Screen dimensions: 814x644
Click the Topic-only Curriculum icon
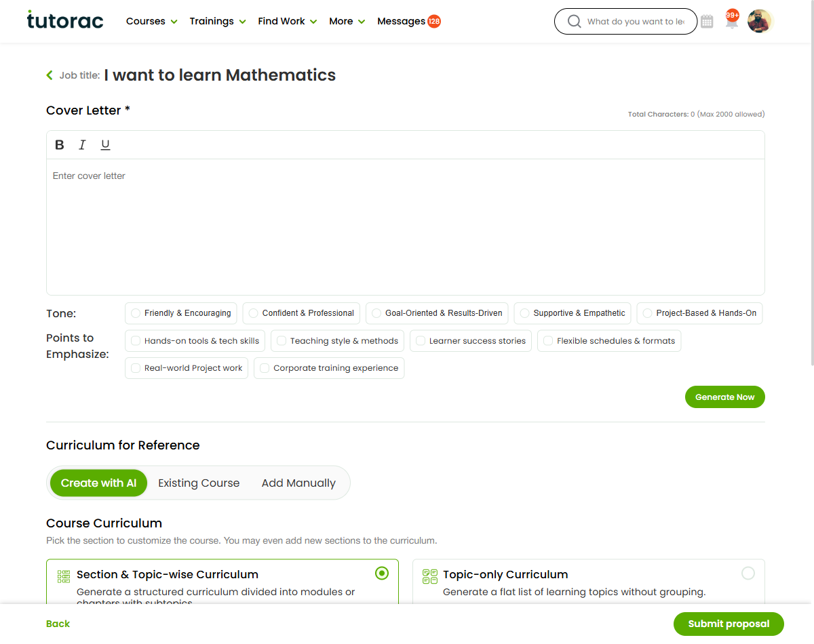click(x=430, y=576)
